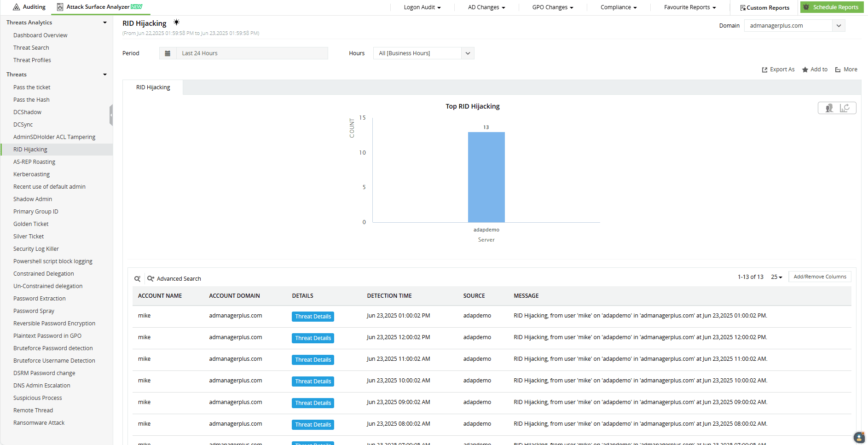Open the GPO Changes menu
This screenshot has width=868, height=445.
tap(553, 7)
